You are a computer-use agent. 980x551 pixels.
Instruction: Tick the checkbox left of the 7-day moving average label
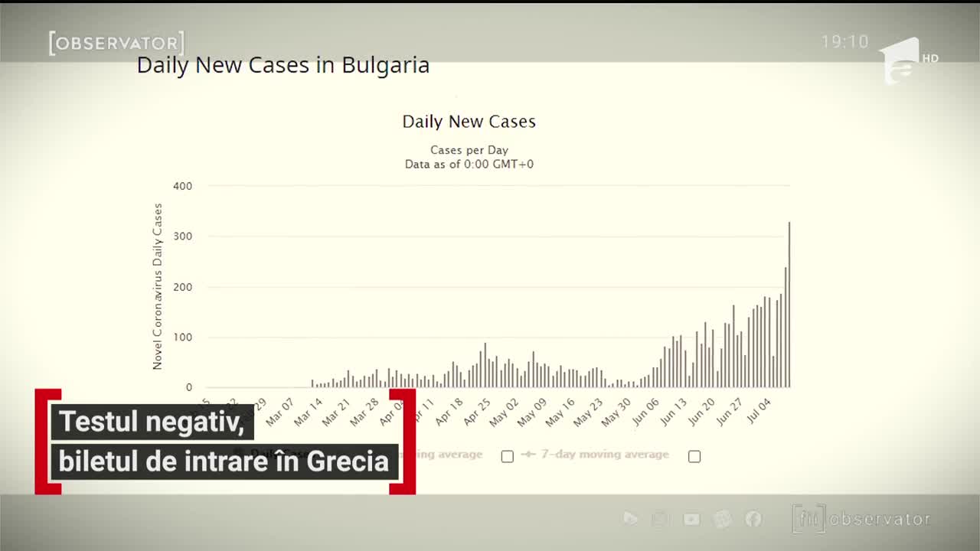507,457
